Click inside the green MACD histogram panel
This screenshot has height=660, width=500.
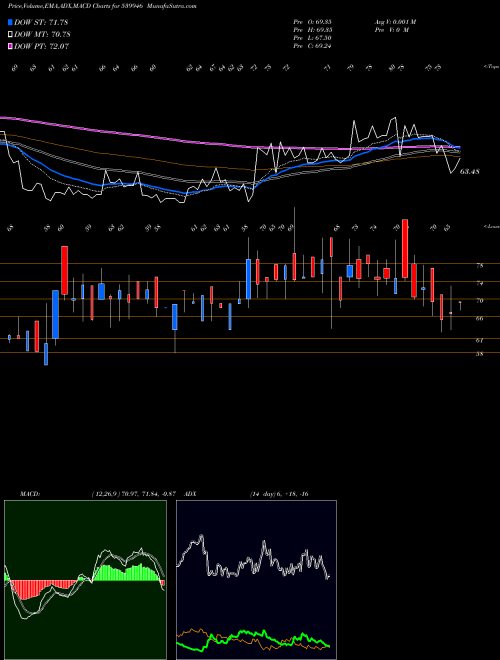coord(85,580)
